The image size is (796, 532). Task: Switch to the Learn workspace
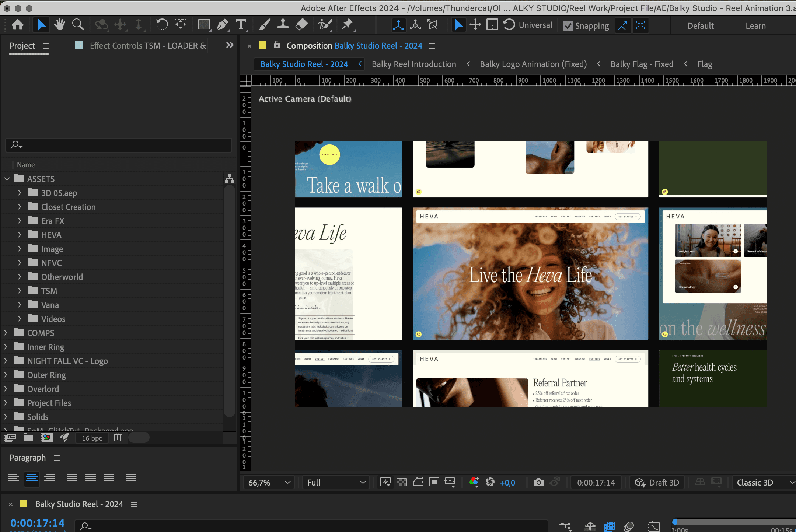coord(755,26)
